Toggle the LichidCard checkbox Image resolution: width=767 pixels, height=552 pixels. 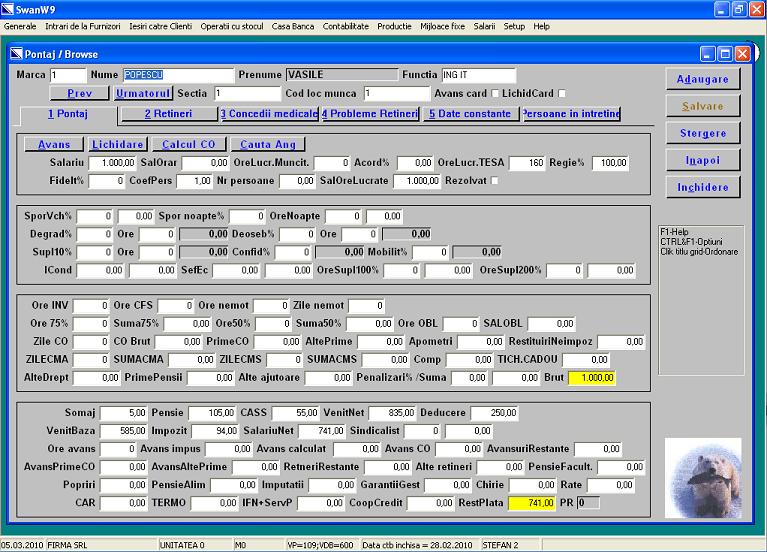562,94
